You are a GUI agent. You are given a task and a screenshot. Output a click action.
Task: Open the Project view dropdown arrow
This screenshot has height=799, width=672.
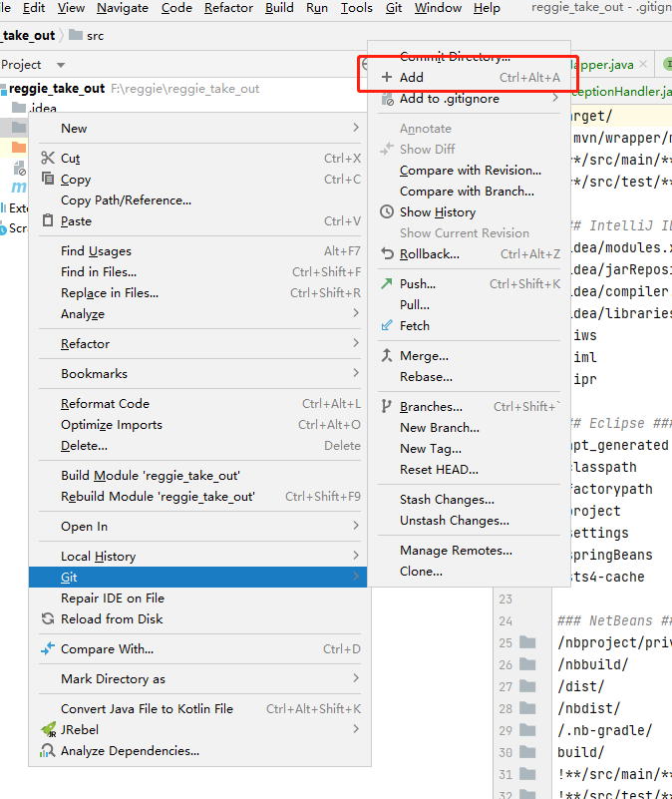[61, 65]
